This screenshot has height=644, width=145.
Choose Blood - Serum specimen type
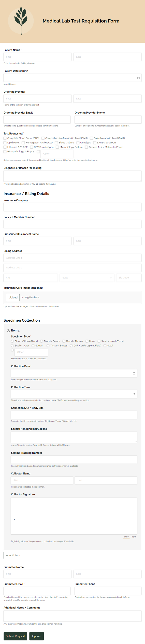click(x=42, y=341)
